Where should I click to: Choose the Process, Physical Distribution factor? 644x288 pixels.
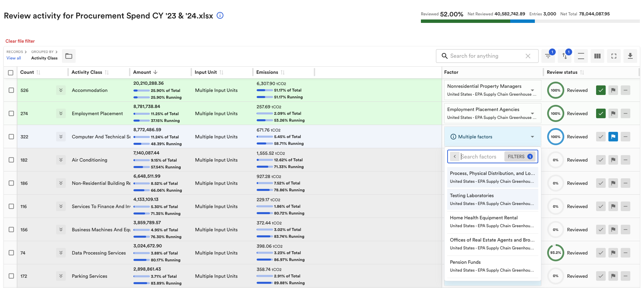tap(492, 177)
